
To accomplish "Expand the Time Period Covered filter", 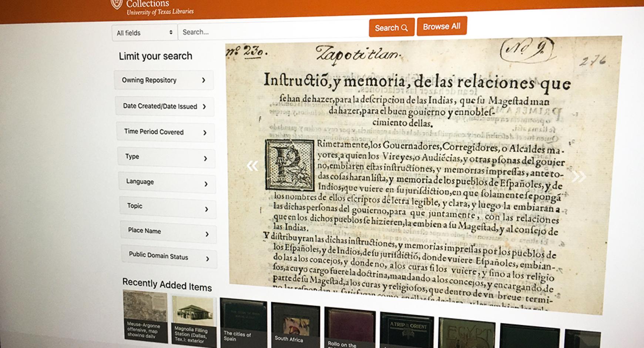I will (165, 132).
